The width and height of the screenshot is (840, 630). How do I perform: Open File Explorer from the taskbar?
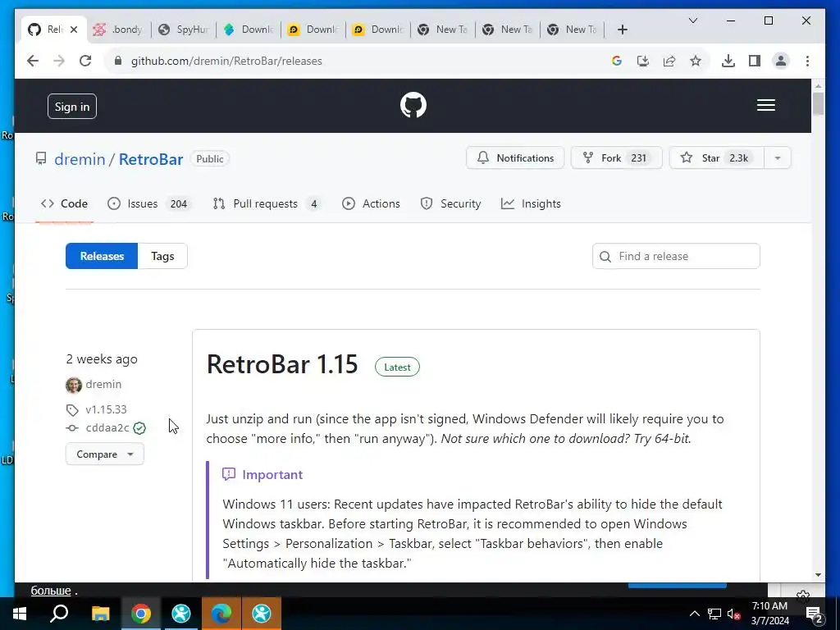[100, 614]
